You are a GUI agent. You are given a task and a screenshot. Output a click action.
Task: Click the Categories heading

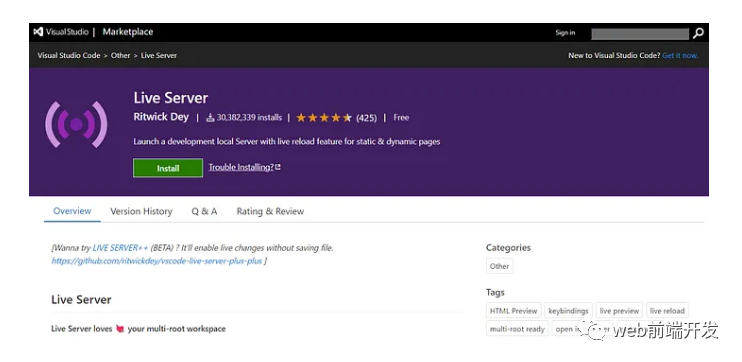pyautogui.click(x=508, y=247)
